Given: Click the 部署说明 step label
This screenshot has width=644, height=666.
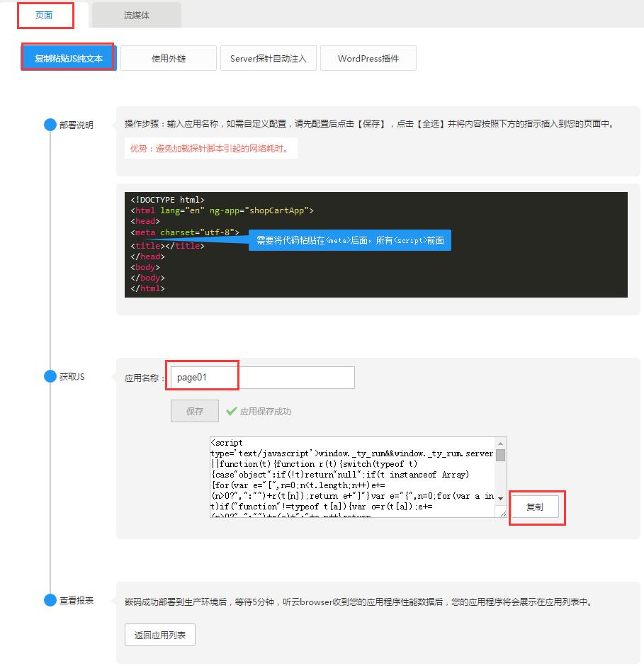Looking at the screenshot, I should [76, 125].
